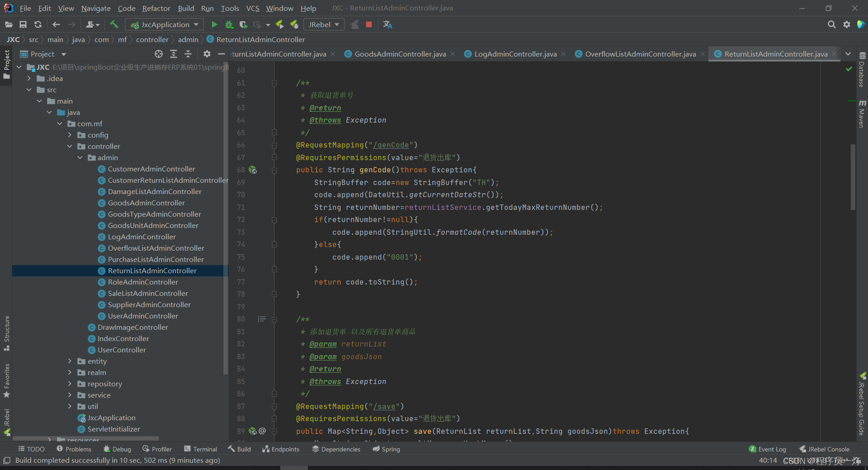Open the Database tool window
This screenshot has height=470, width=868.
click(862, 69)
